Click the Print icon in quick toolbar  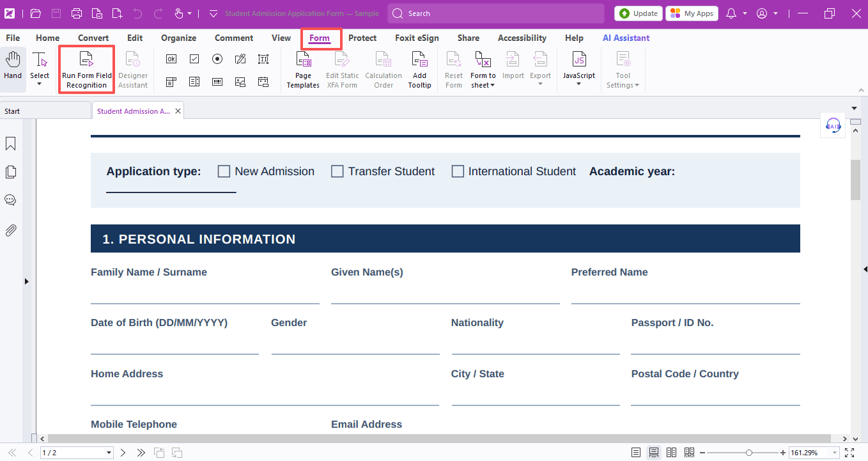[x=77, y=13]
